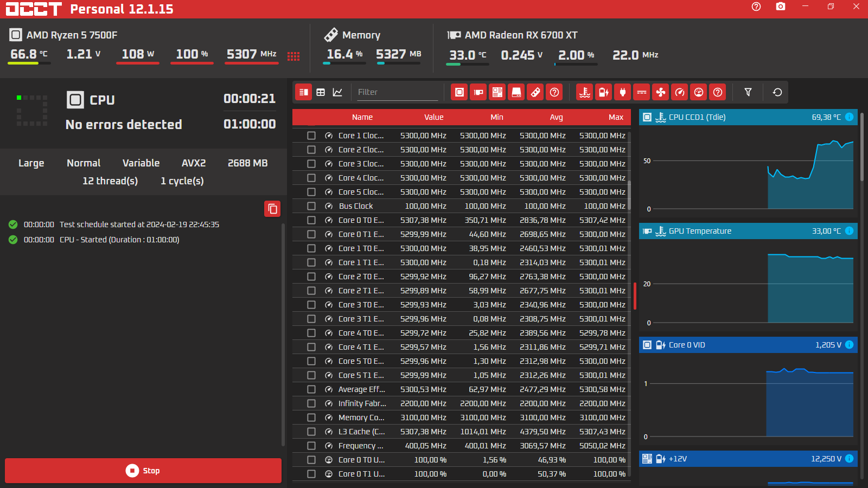This screenshot has width=868, height=488.
Task: Tick the checkbox for the Average Eff... row
Action: click(x=311, y=389)
